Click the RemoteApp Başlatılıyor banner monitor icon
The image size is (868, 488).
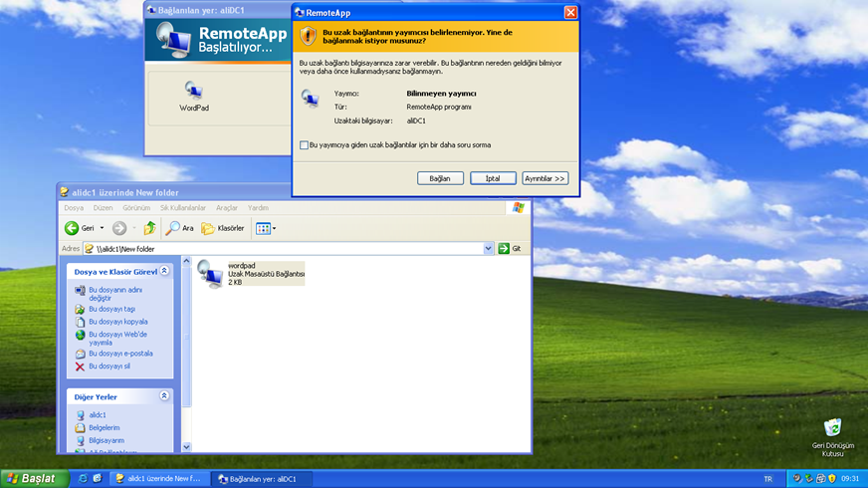point(174,41)
